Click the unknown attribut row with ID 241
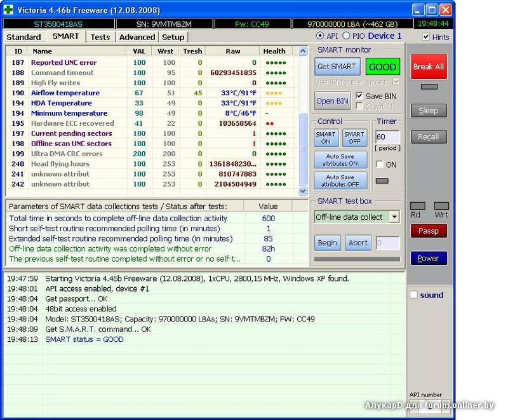 coord(152,174)
